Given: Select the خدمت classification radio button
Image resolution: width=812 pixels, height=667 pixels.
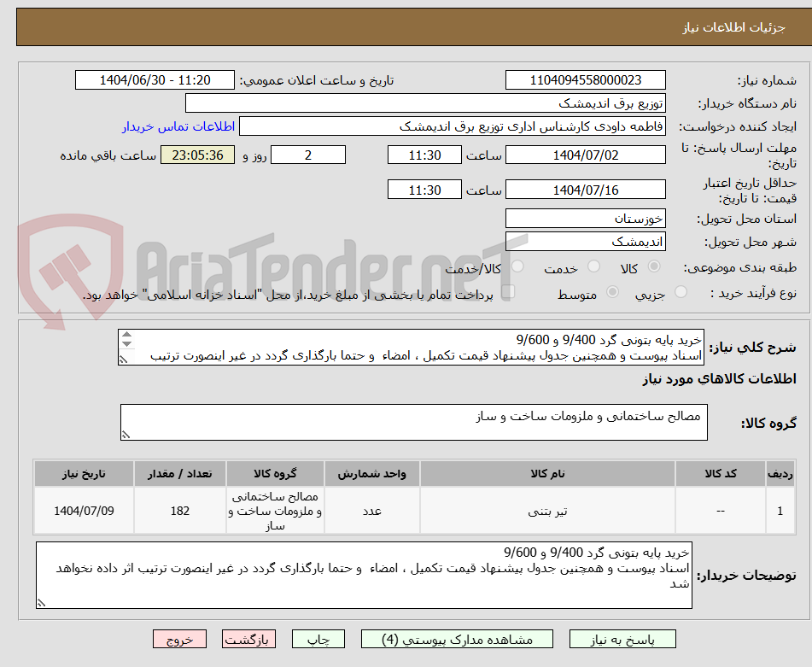Looking at the screenshot, I should [x=592, y=265].
